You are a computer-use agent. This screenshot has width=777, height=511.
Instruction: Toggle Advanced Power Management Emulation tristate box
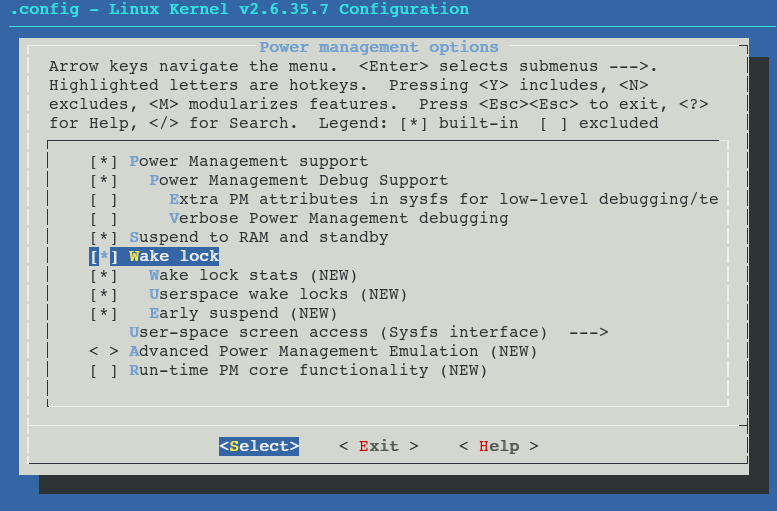(104, 351)
